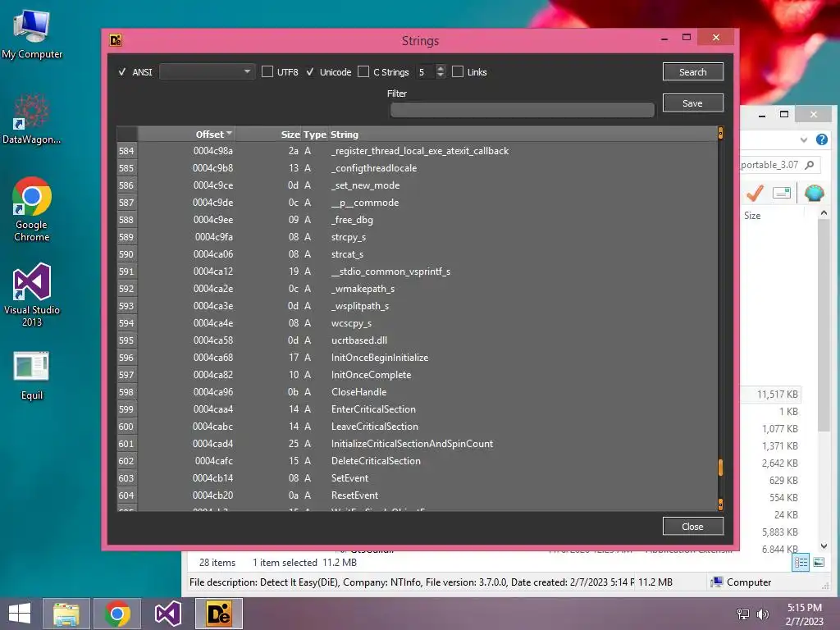Select the ucrtbased.dll string row
The image size is (840, 630).
[417, 340]
